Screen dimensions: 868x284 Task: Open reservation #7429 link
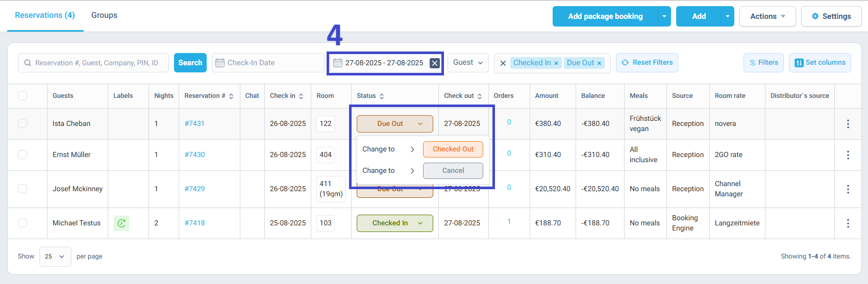coord(194,189)
